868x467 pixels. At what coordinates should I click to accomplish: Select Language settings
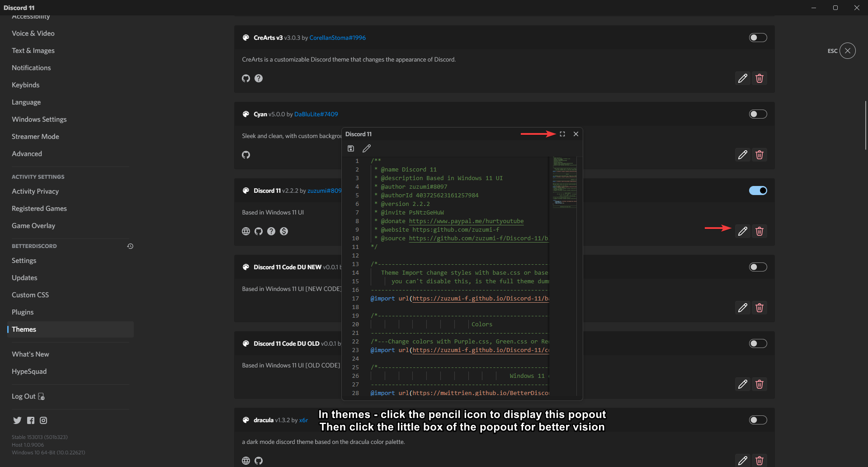[x=71, y=102]
